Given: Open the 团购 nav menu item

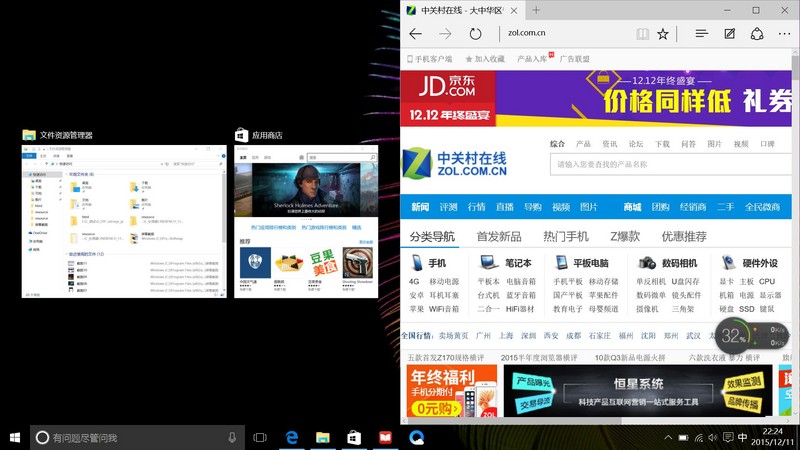Looking at the screenshot, I should pos(660,207).
